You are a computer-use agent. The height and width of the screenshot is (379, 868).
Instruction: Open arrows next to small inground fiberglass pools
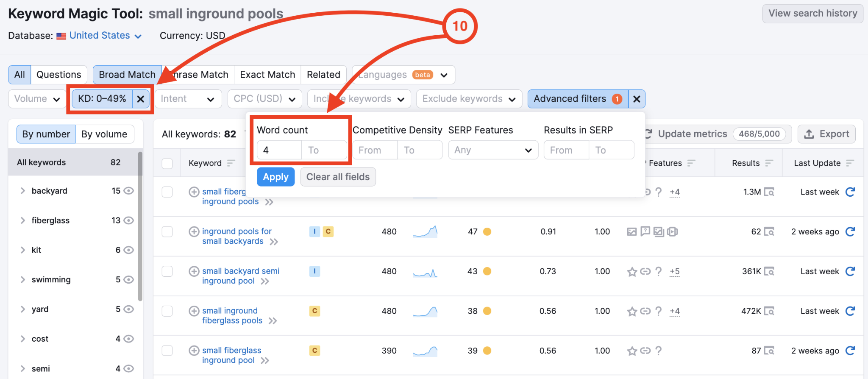(x=273, y=321)
